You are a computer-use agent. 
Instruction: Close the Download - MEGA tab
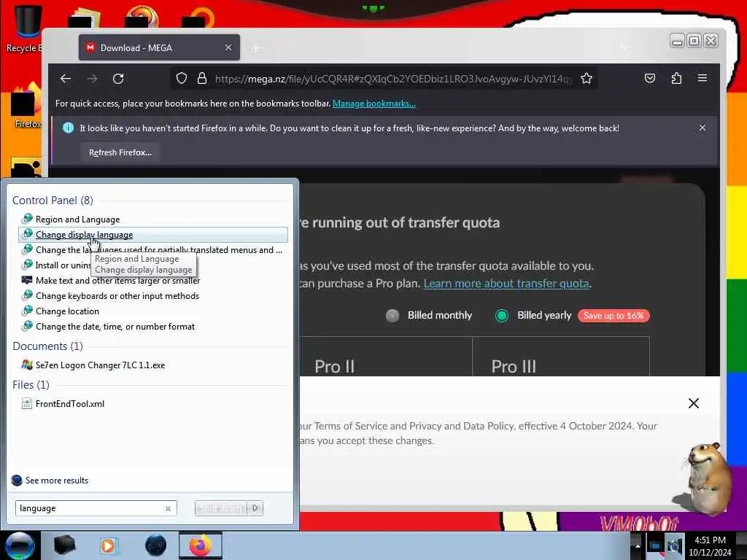pyautogui.click(x=228, y=47)
